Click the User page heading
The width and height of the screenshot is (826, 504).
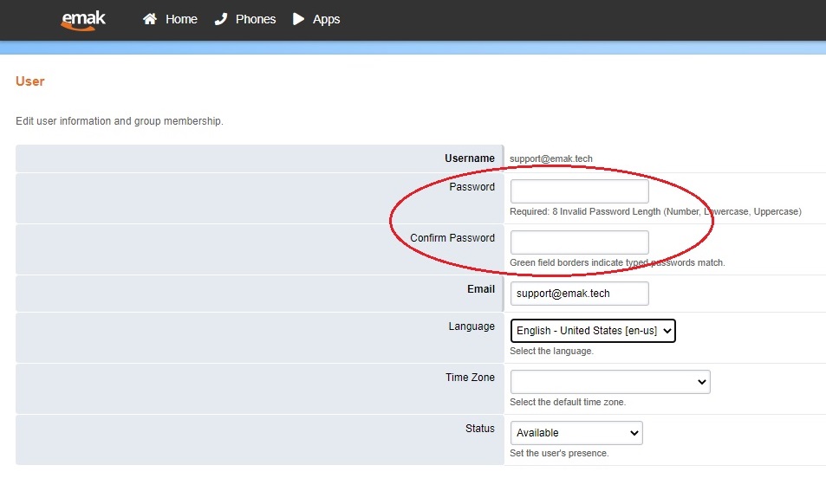[29, 81]
